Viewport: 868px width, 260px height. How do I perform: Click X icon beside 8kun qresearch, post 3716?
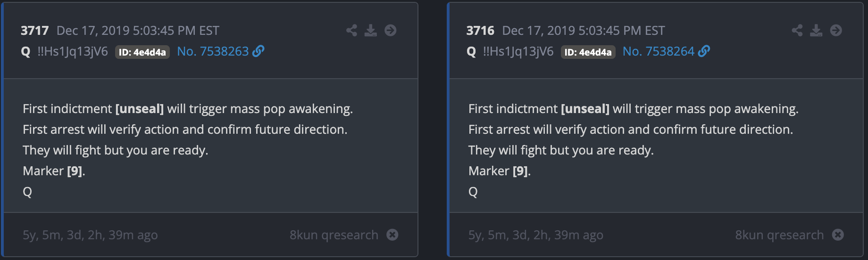(x=838, y=235)
